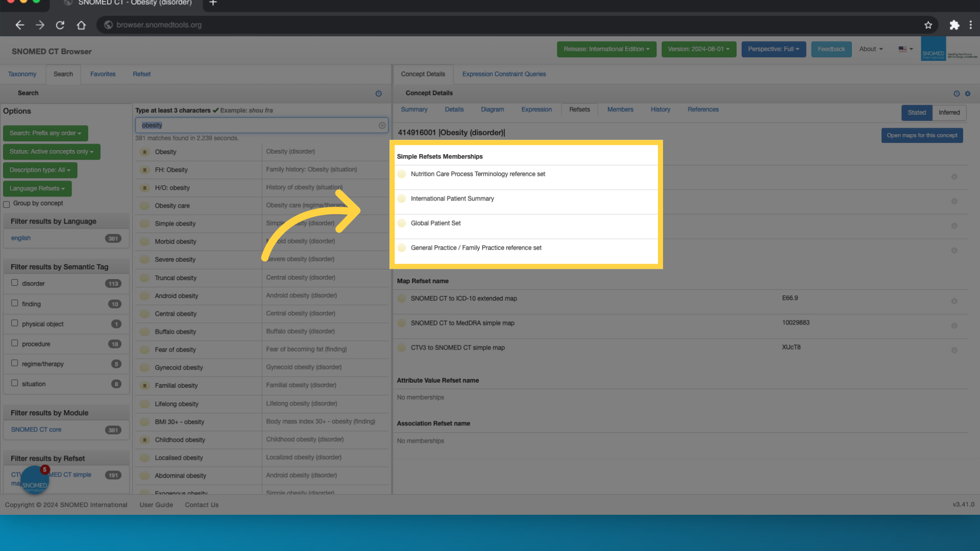Click the Concept Details settings gear icon

pos(968,94)
